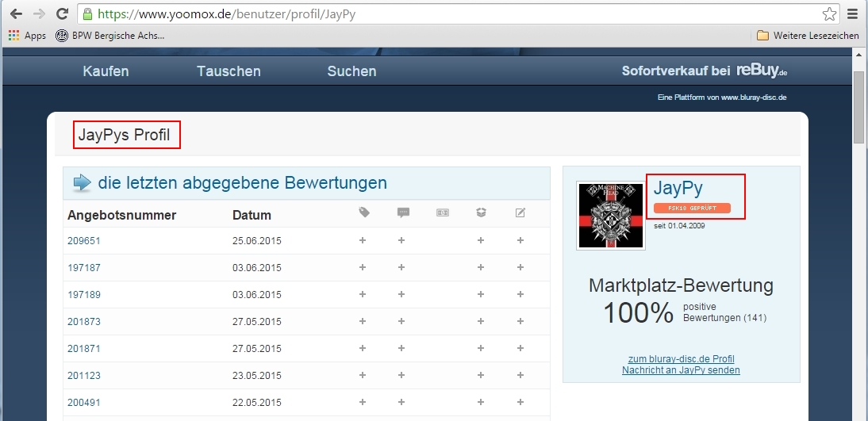
Task: Click the edit pencil column icon
Action: coord(520,212)
